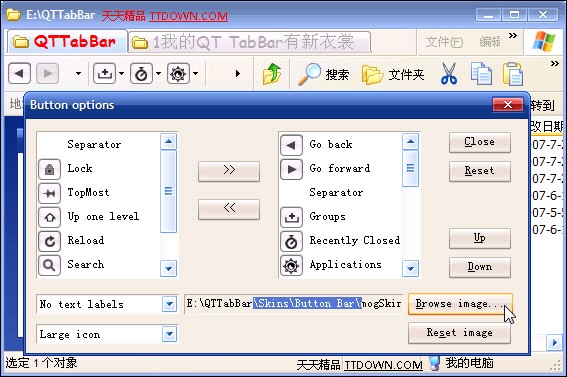Viewport: 567px width, 377px height.
Task: Open the Large icon dropdown
Action: click(169, 334)
